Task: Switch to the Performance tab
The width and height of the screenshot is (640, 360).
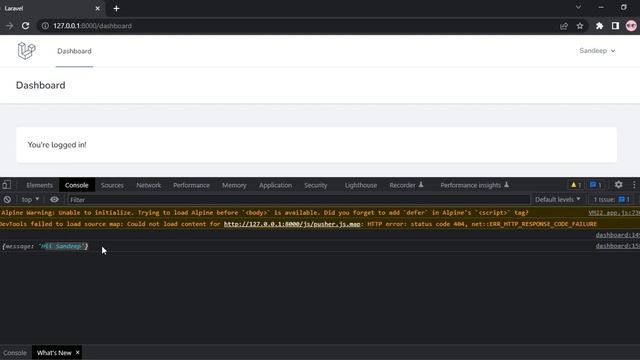Action: [191, 185]
